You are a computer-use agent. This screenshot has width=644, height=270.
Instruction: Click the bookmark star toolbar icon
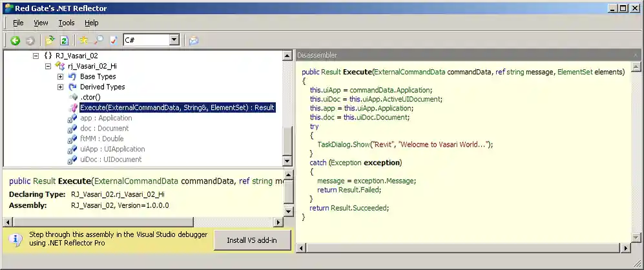84,41
